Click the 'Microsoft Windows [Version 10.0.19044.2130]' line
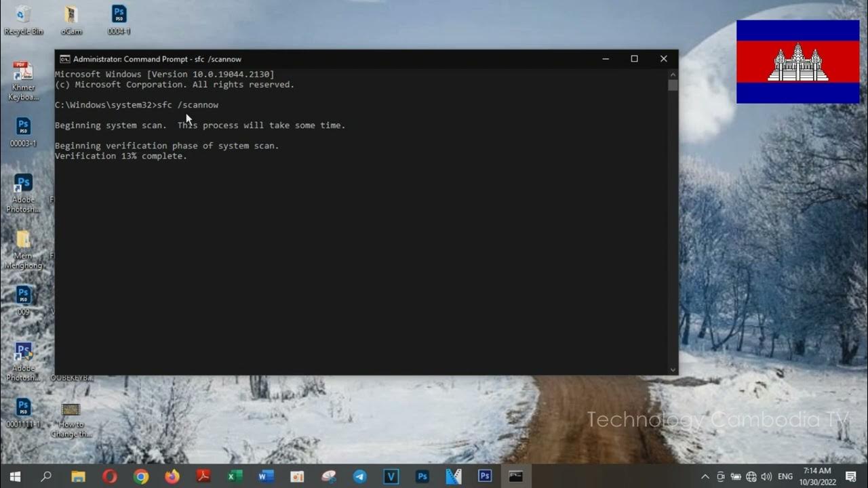The image size is (868, 488). pyautogui.click(x=165, y=75)
